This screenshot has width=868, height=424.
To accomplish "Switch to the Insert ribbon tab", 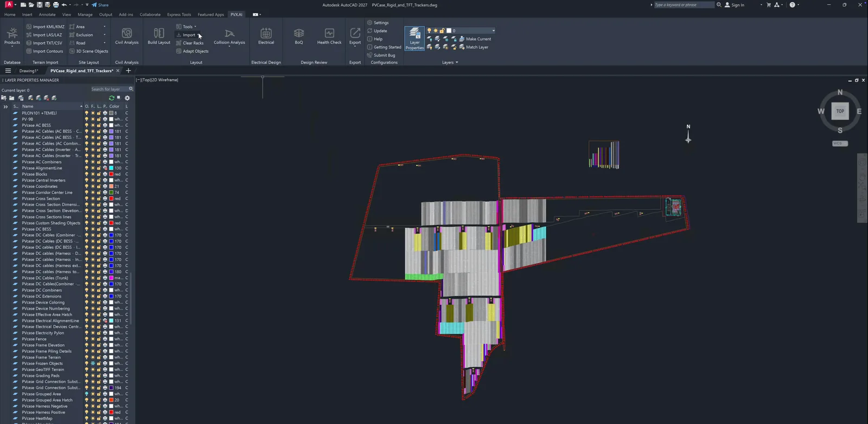I will [x=27, y=15].
